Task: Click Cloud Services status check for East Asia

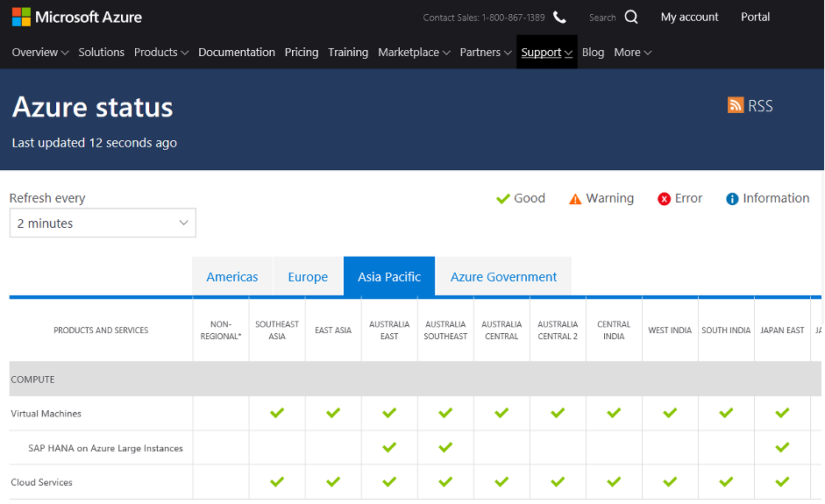Action: (x=333, y=481)
